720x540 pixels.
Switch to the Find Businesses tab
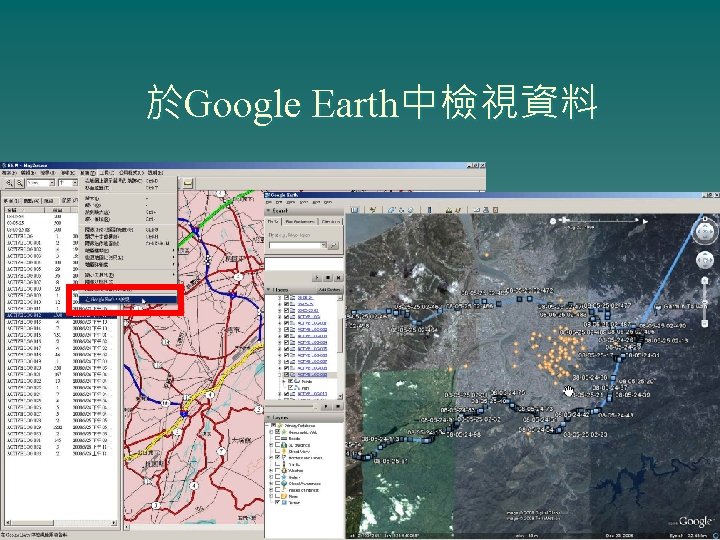click(300, 221)
